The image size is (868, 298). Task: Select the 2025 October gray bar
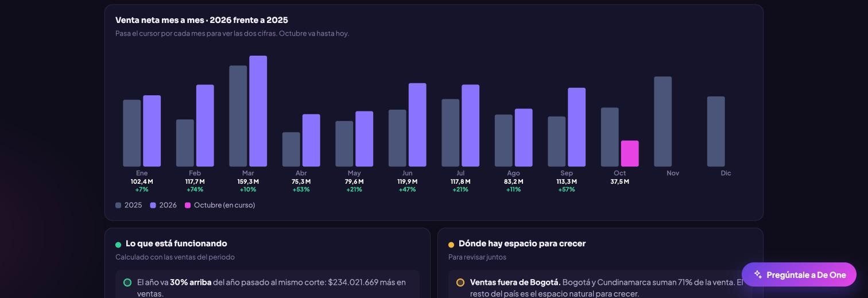[610, 137]
